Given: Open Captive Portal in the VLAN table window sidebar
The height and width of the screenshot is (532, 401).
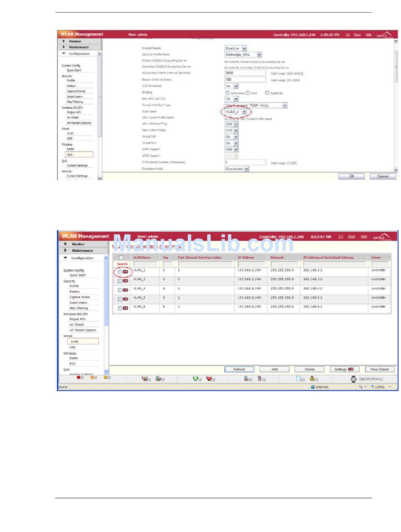Looking at the screenshot, I should [x=80, y=297].
